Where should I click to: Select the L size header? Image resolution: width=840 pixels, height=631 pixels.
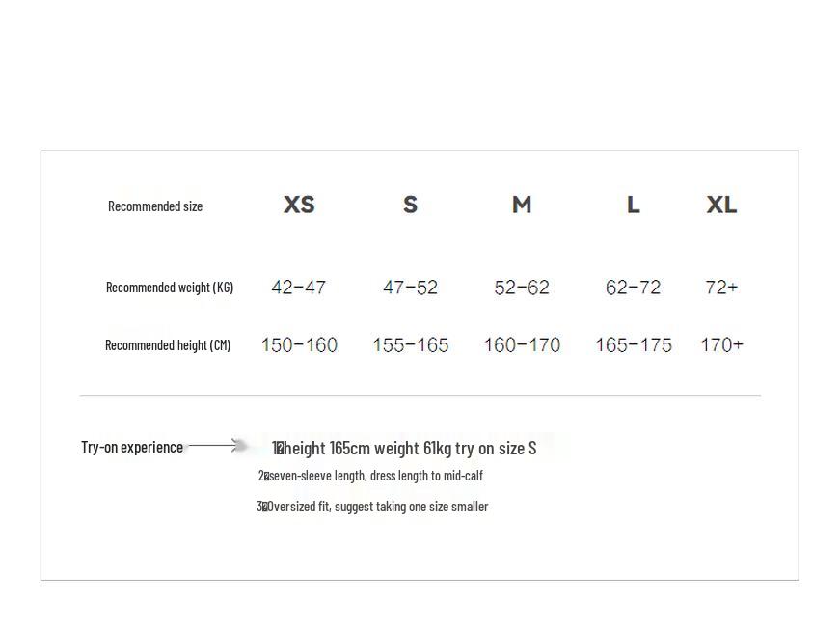pyautogui.click(x=634, y=205)
